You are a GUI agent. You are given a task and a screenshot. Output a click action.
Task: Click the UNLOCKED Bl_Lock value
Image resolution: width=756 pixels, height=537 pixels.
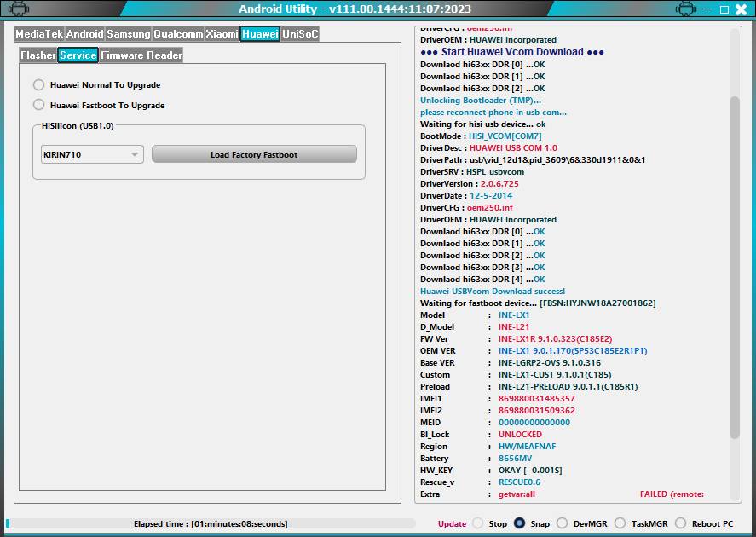pyautogui.click(x=520, y=435)
